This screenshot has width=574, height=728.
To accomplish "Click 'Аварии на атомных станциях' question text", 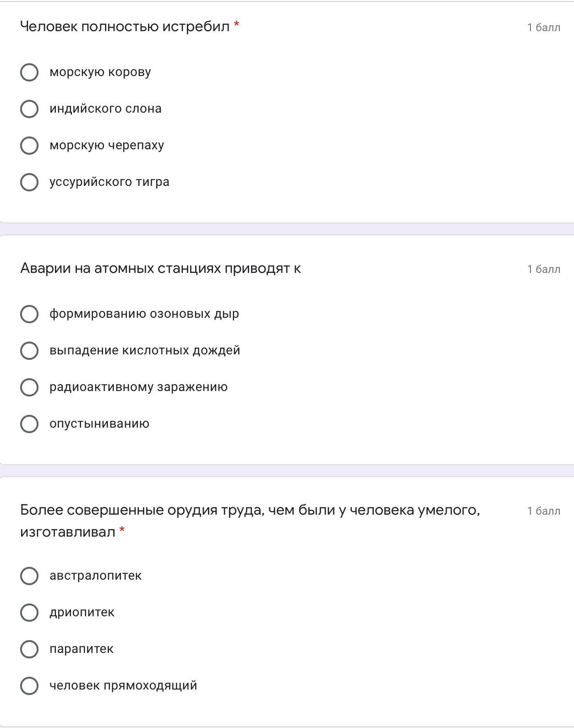I will [x=160, y=268].
